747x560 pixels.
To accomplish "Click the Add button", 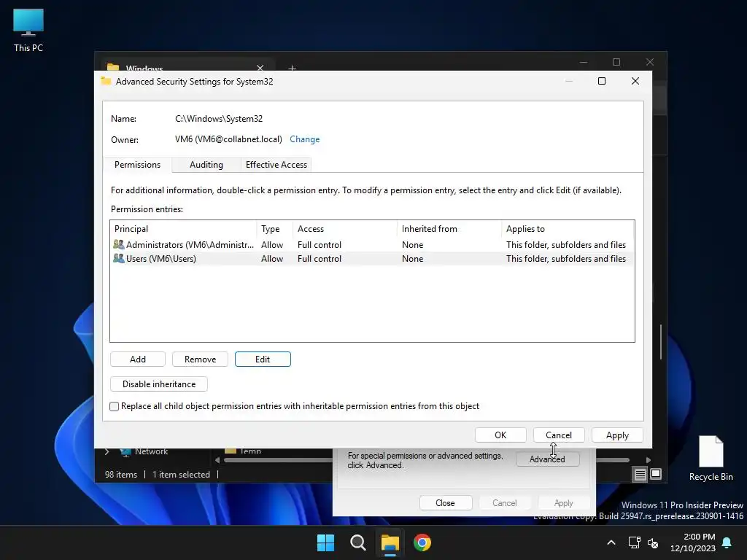I will click(x=138, y=359).
